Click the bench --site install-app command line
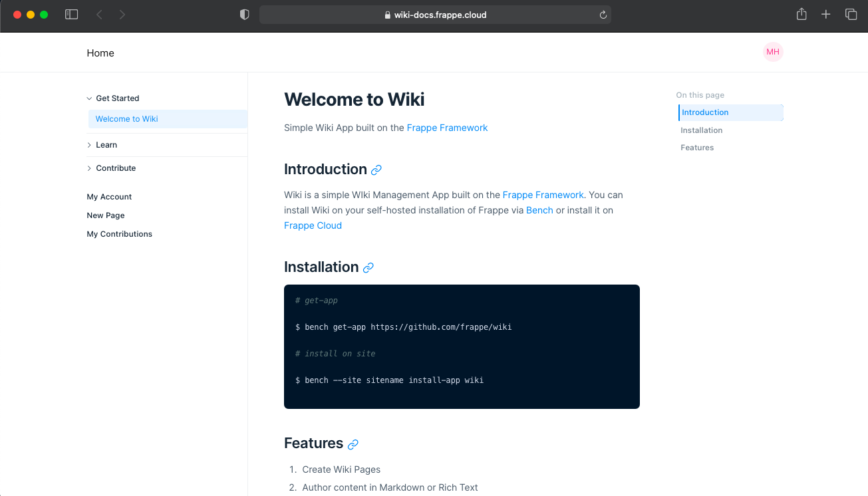This screenshot has height=496, width=868. 390,380
